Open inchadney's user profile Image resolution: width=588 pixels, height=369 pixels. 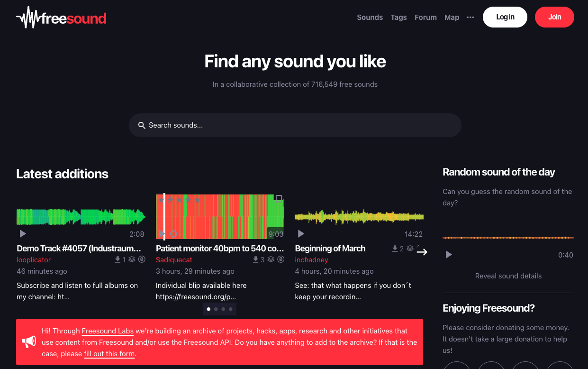[x=311, y=260]
